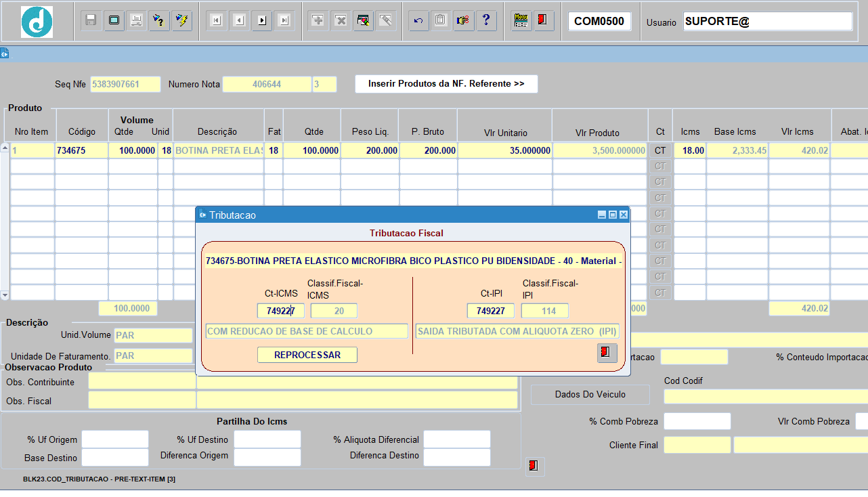868x497 pixels.
Task: Click the exit door icon in toolbar
Action: pyautogui.click(x=543, y=20)
